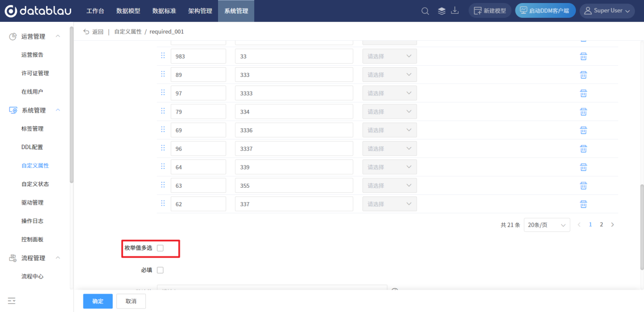
Task: Delete the row with value 64
Action: click(584, 167)
